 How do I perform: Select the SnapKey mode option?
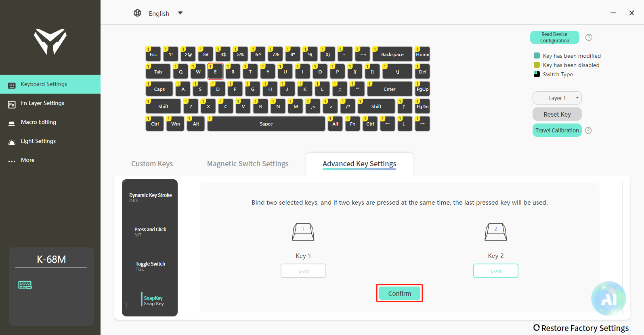coord(153,300)
